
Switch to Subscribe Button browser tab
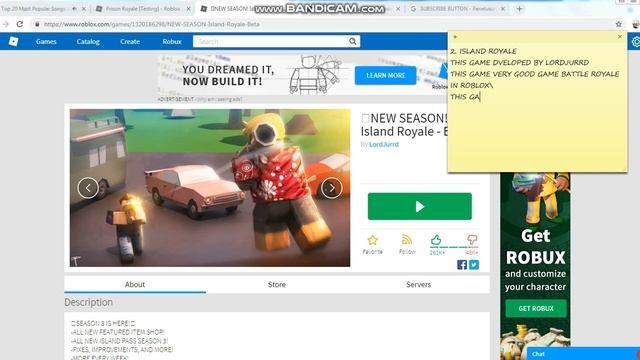pyautogui.click(x=457, y=9)
